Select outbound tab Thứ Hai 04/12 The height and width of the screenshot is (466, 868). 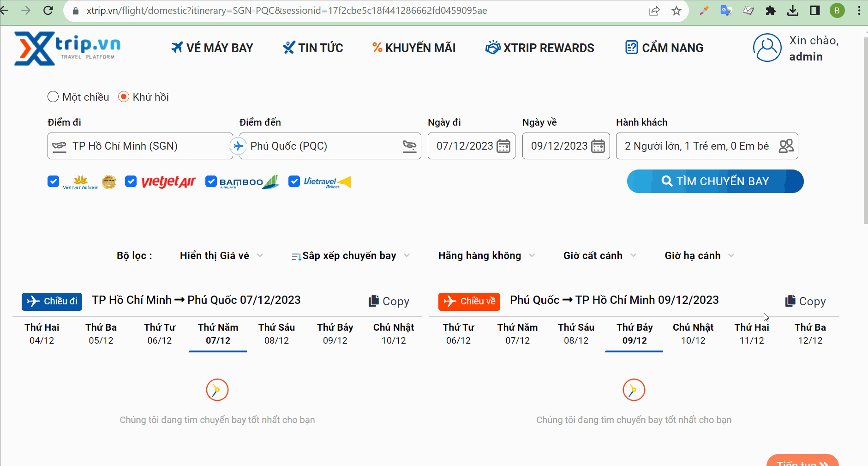(42, 334)
